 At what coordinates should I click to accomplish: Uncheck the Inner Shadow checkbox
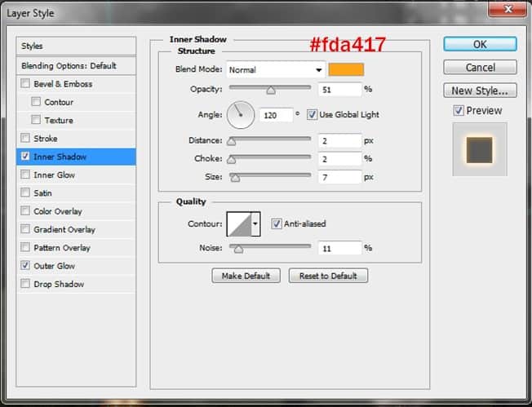click(x=25, y=157)
